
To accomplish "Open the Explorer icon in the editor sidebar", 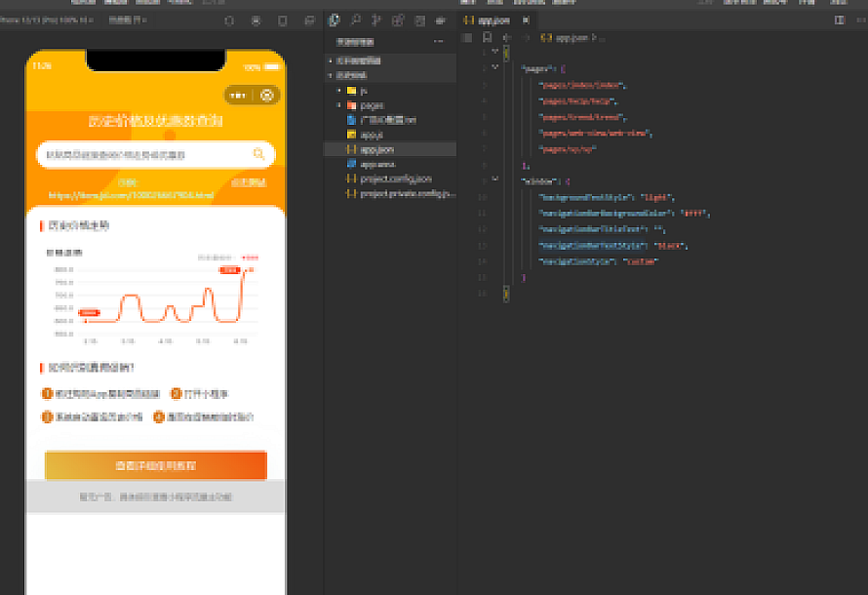I will pos(335,20).
